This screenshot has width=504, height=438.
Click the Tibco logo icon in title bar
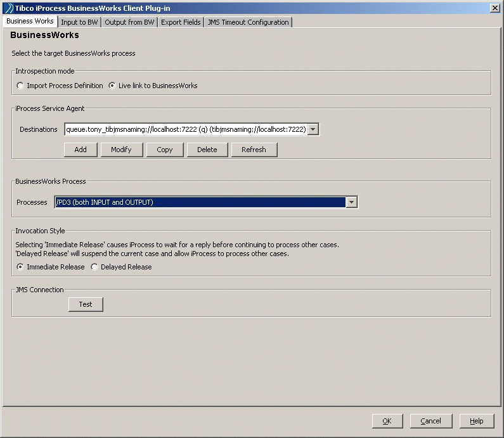tap(9, 8)
